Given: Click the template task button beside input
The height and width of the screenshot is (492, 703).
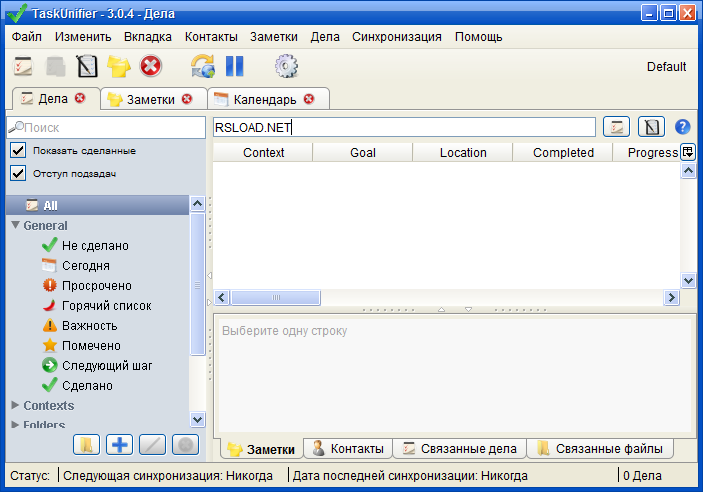Looking at the screenshot, I should (x=651, y=127).
